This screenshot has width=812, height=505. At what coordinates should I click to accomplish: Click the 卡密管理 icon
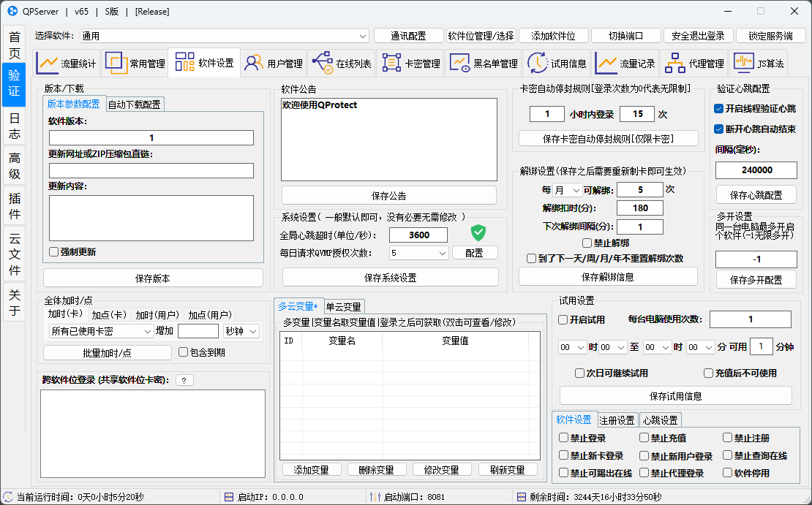[x=391, y=63]
